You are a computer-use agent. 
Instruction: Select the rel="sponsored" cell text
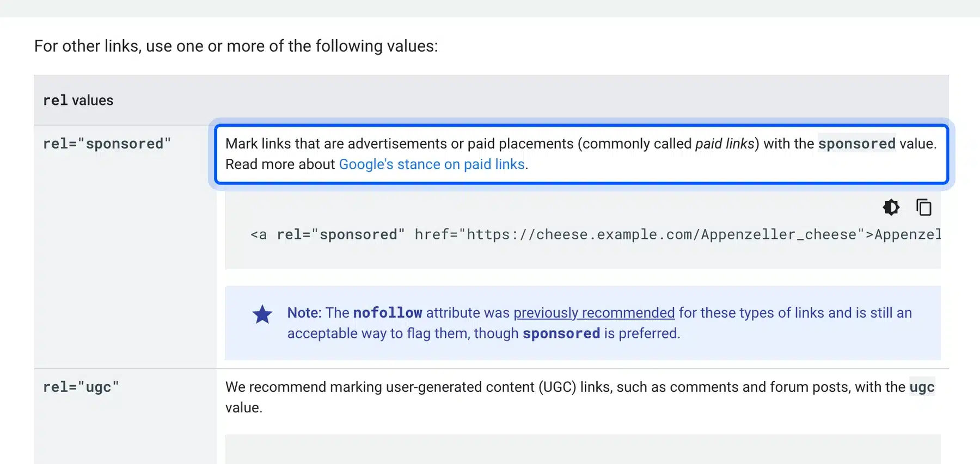click(107, 144)
